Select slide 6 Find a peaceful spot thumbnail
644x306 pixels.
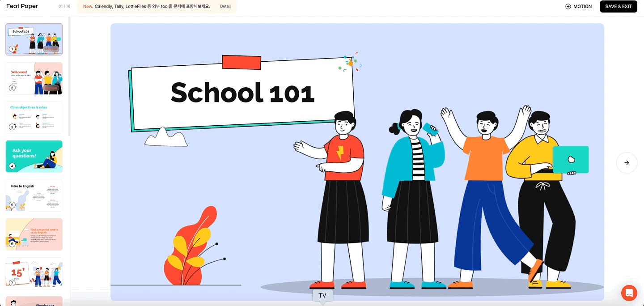pyautogui.click(x=34, y=234)
